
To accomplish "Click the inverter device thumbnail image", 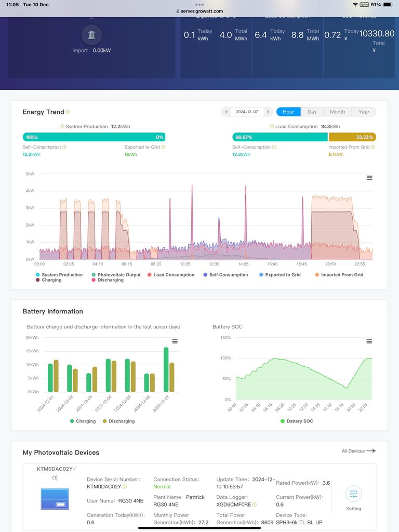I will click(55, 499).
